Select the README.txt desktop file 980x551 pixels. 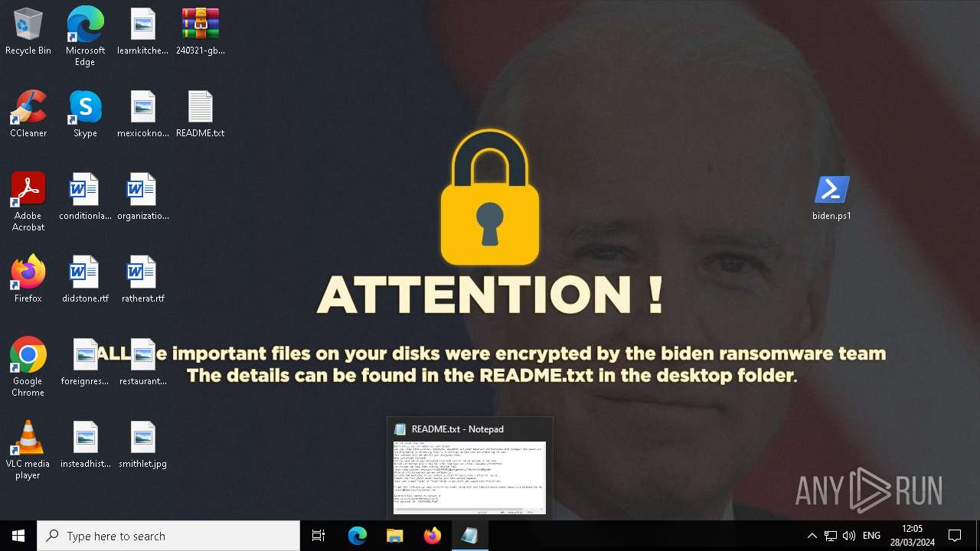pos(201,114)
